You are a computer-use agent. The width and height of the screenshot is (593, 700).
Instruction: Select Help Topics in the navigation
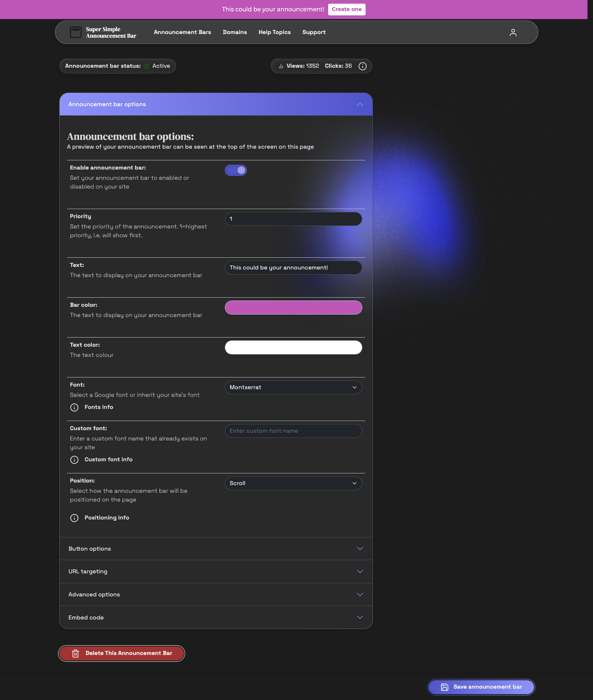tap(274, 32)
